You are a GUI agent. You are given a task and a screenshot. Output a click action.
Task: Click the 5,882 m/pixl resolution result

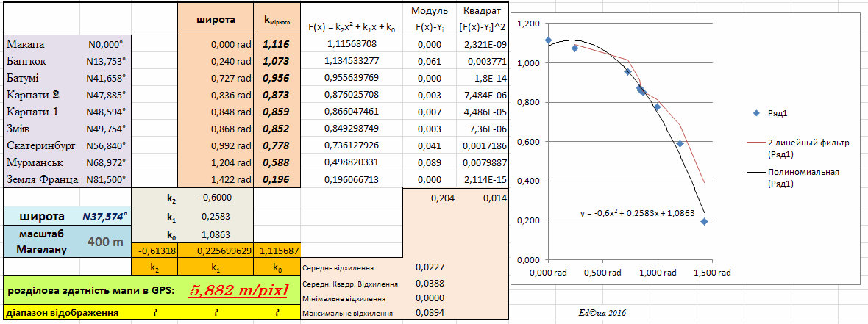(238, 290)
